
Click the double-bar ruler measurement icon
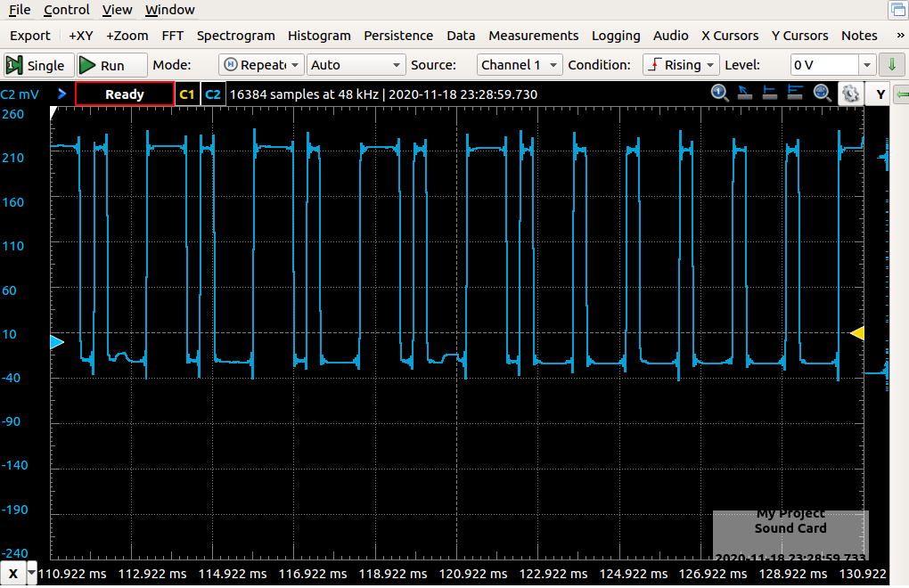click(795, 93)
